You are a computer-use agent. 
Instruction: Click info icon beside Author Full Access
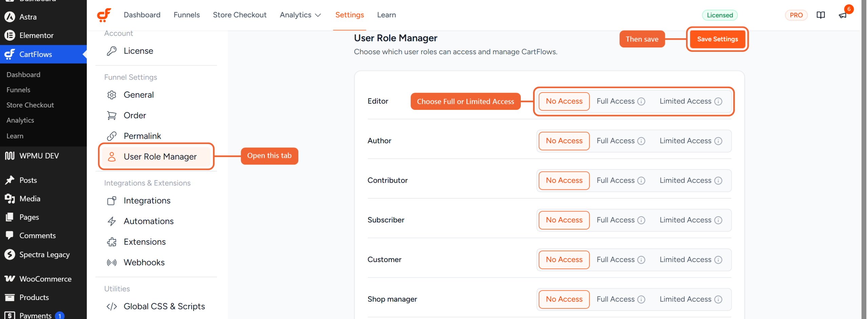[641, 141]
